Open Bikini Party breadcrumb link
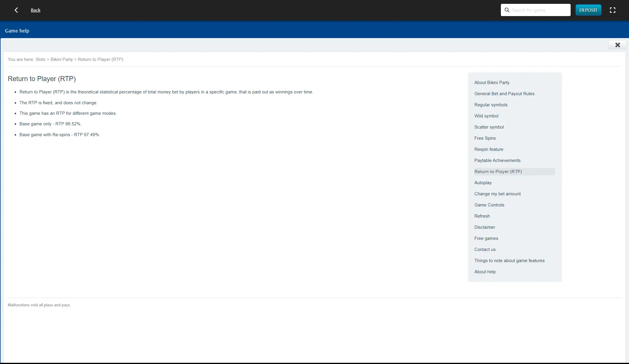 pos(62,59)
